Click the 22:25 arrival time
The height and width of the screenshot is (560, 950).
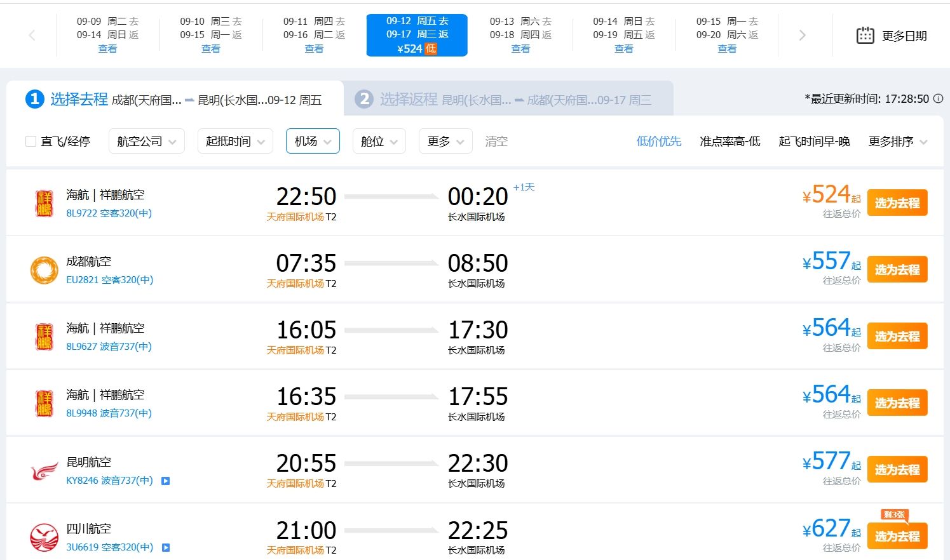(x=478, y=530)
